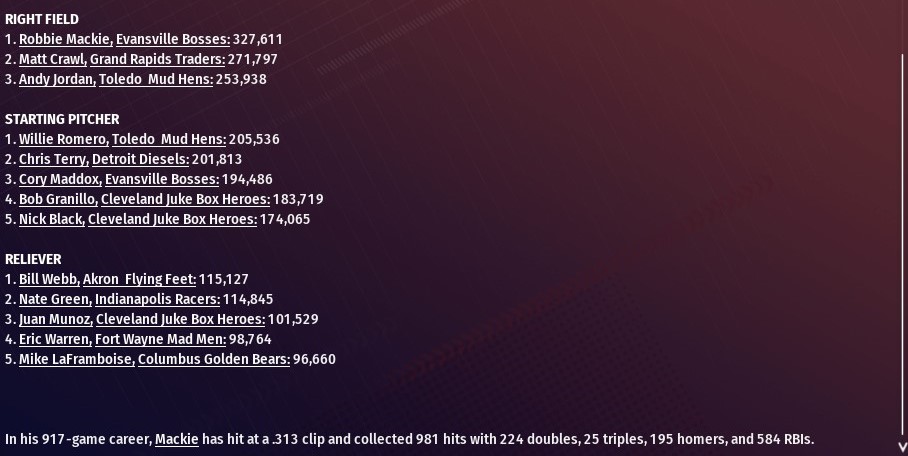Click the scroll down arrow icon
Image resolution: width=908 pixels, height=456 pixels.
(902, 447)
